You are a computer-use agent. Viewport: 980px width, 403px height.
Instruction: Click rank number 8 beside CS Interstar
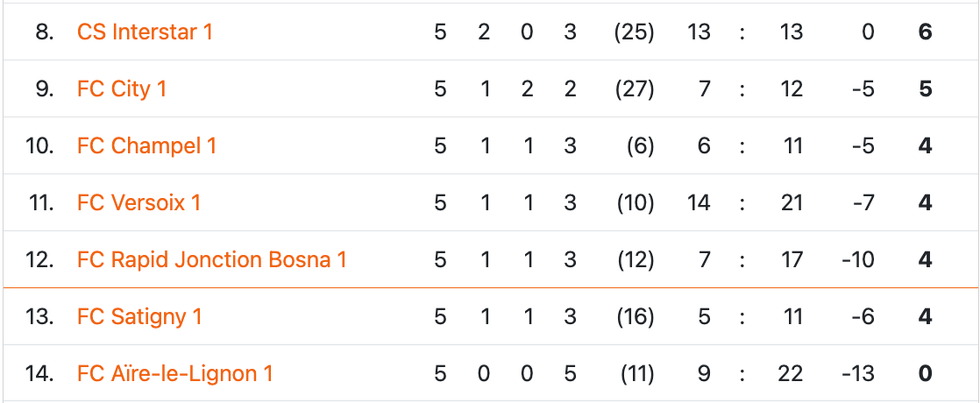coord(44,32)
